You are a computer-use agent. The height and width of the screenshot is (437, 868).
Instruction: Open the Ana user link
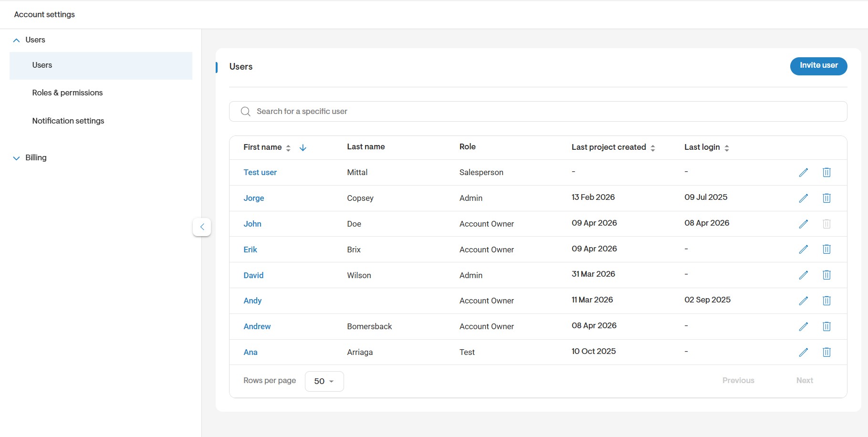pyautogui.click(x=251, y=352)
